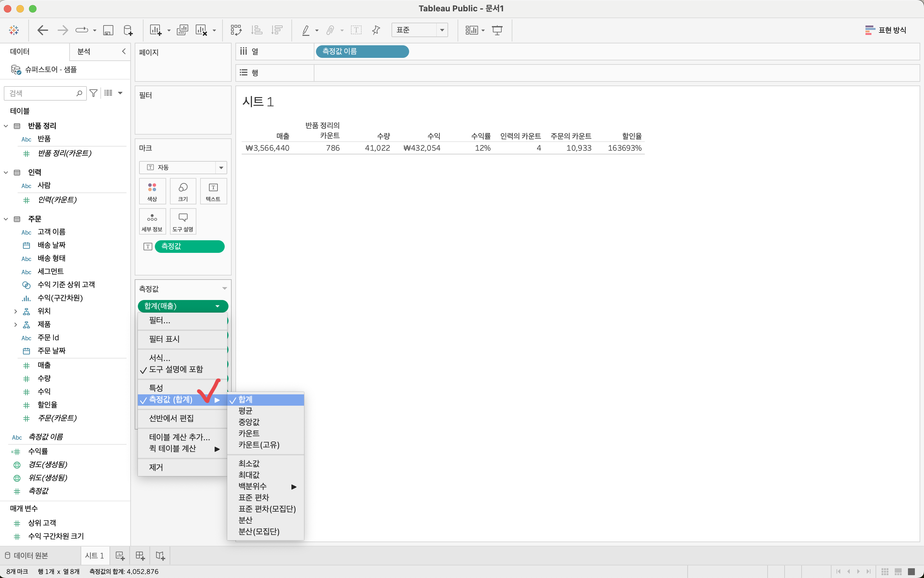
Task: Switch to the 분석 tab
Action: click(x=84, y=52)
